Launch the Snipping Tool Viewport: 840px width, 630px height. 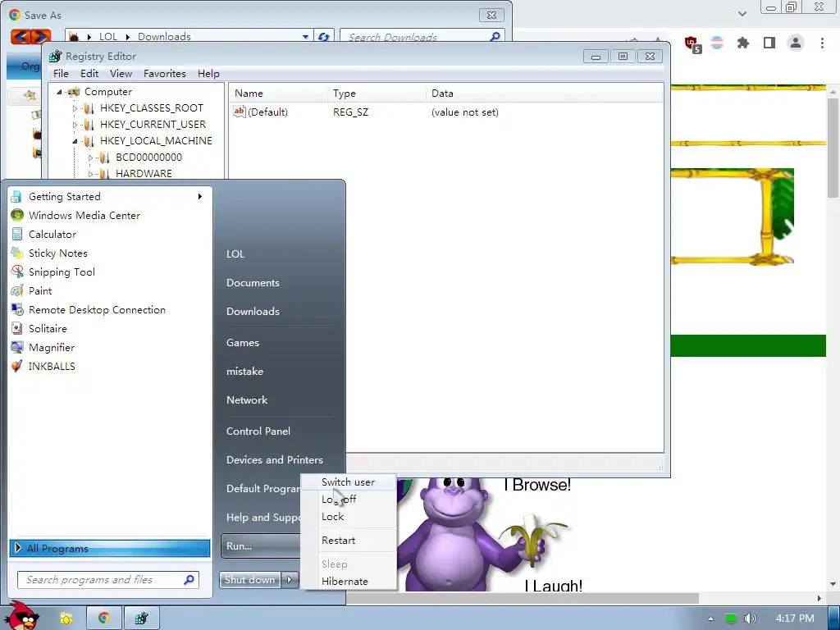tap(109, 272)
